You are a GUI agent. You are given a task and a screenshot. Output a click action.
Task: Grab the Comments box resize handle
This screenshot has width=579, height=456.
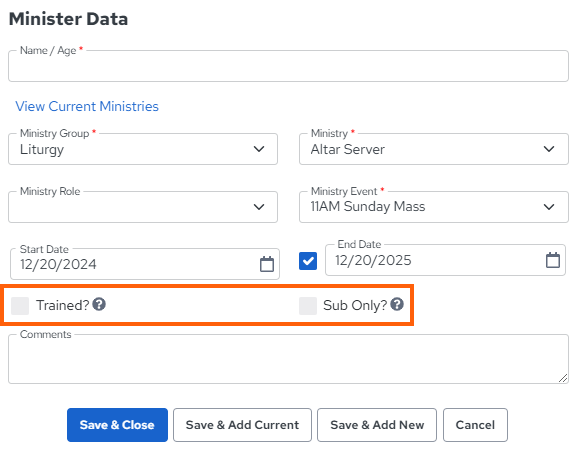tap(563, 378)
